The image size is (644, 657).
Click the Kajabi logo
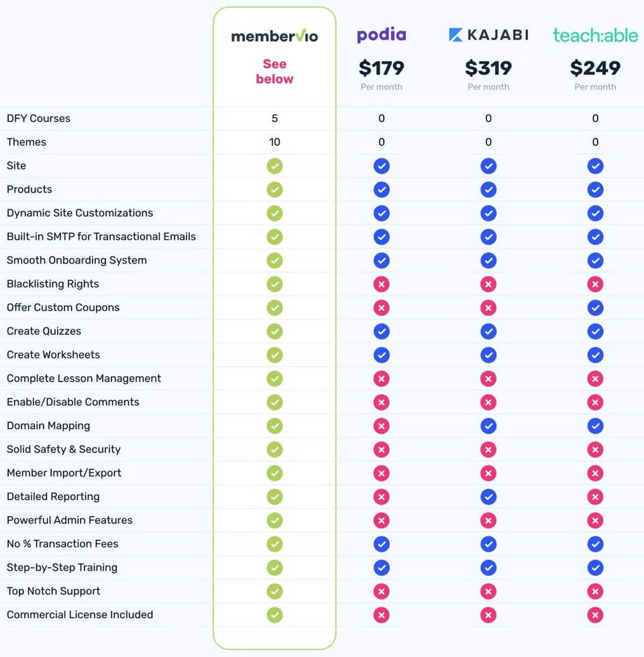488,35
